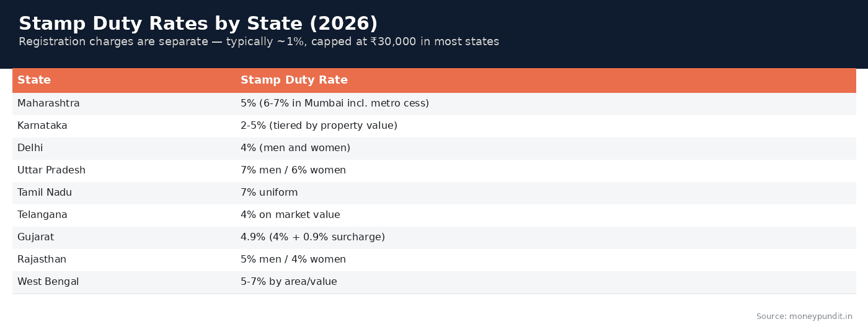Screen dimensions: 868x327
Task: Click '5% men / 4% women' rate
Action: coord(293,259)
